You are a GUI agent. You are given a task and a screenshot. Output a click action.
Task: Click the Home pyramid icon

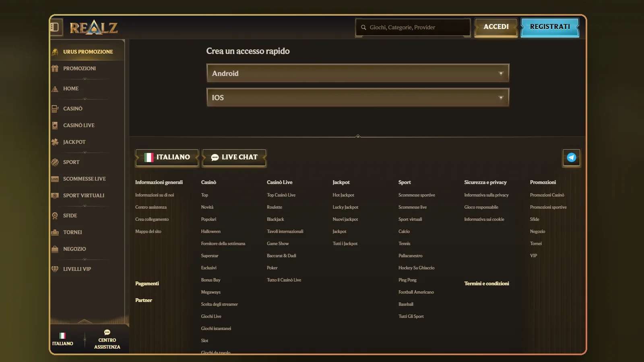point(55,88)
